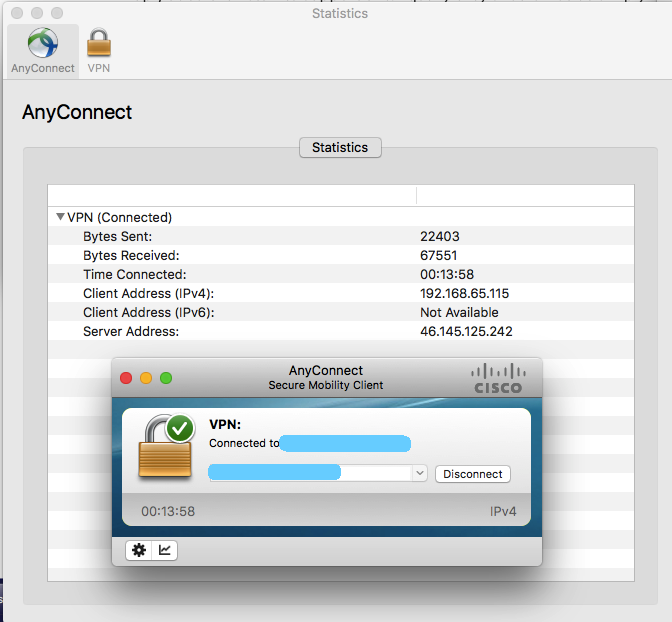Viewport: 672px width, 622px height.
Task: Minimize the AnyConnect client with yellow button
Action: pyautogui.click(x=146, y=378)
